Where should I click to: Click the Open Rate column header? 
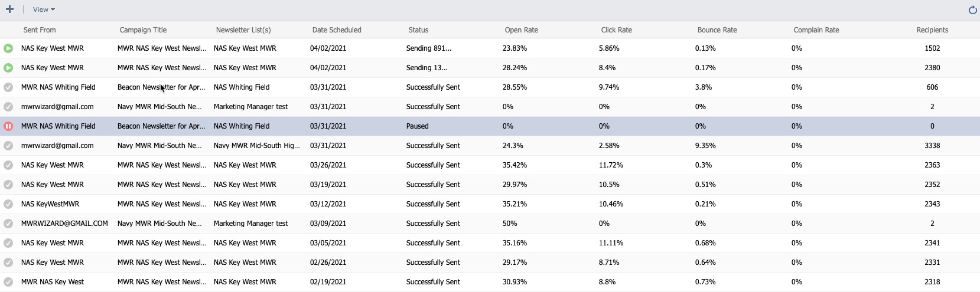pyautogui.click(x=521, y=30)
